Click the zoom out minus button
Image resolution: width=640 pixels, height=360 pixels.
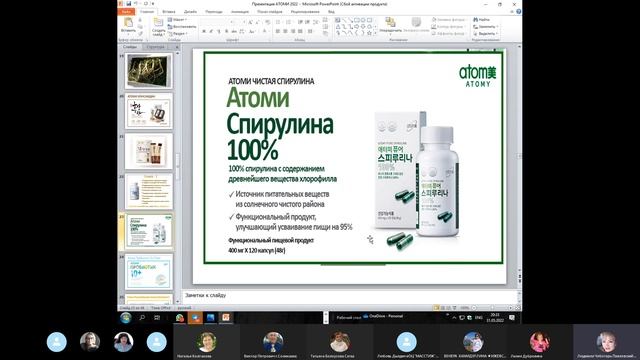[x=474, y=308]
